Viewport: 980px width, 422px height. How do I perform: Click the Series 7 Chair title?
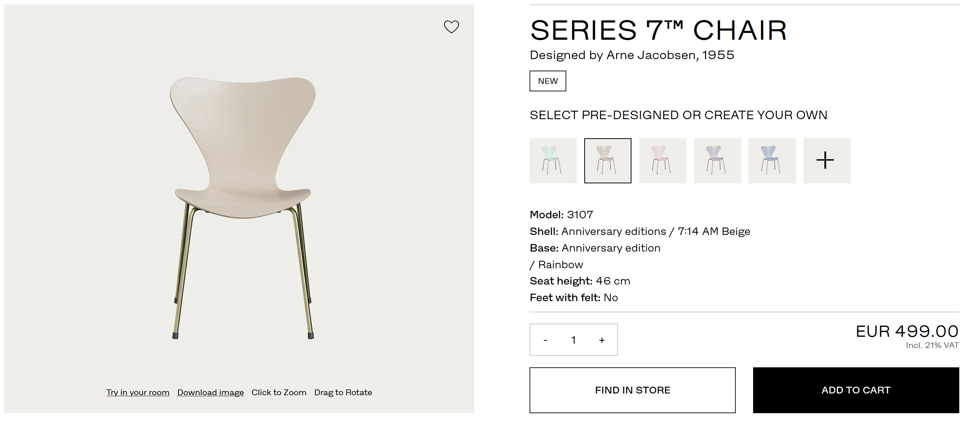click(x=658, y=31)
